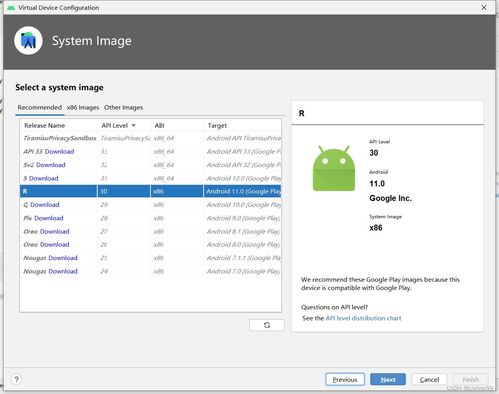Open the API level distribution chart link
Image resolution: width=499 pixels, height=394 pixels.
click(363, 318)
